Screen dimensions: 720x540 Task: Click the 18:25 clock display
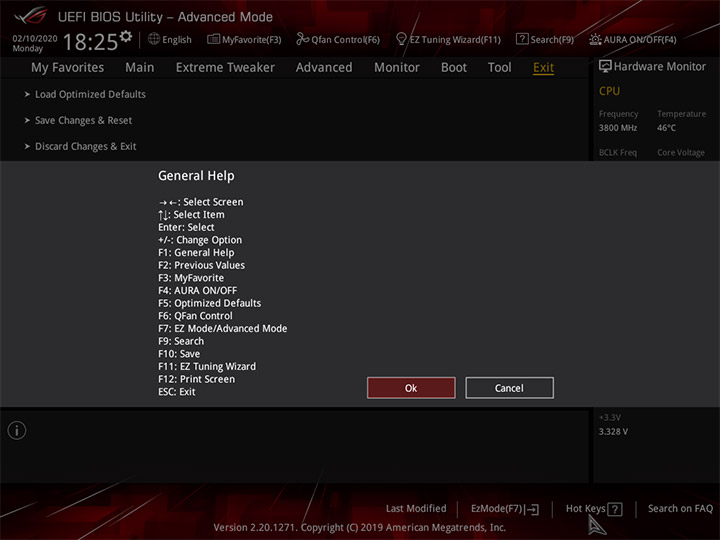click(x=90, y=42)
